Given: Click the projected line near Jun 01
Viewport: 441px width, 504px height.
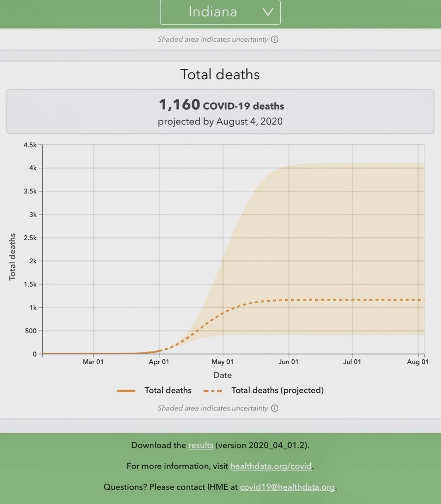Looking at the screenshot, I should 289,300.
